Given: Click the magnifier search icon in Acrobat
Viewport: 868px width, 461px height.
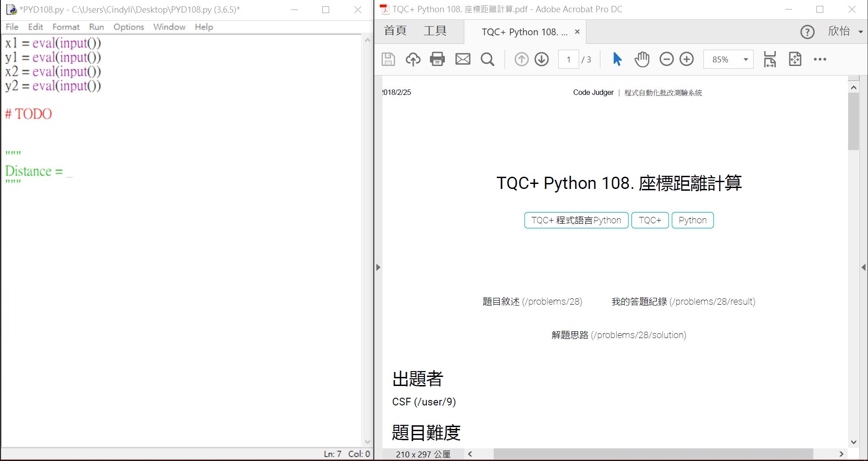Looking at the screenshot, I should tap(487, 59).
